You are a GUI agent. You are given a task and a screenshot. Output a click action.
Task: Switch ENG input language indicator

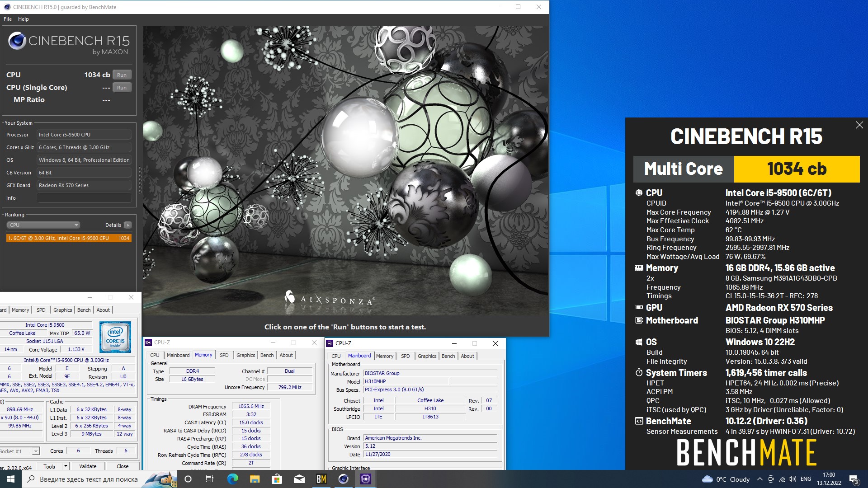pos(806,479)
